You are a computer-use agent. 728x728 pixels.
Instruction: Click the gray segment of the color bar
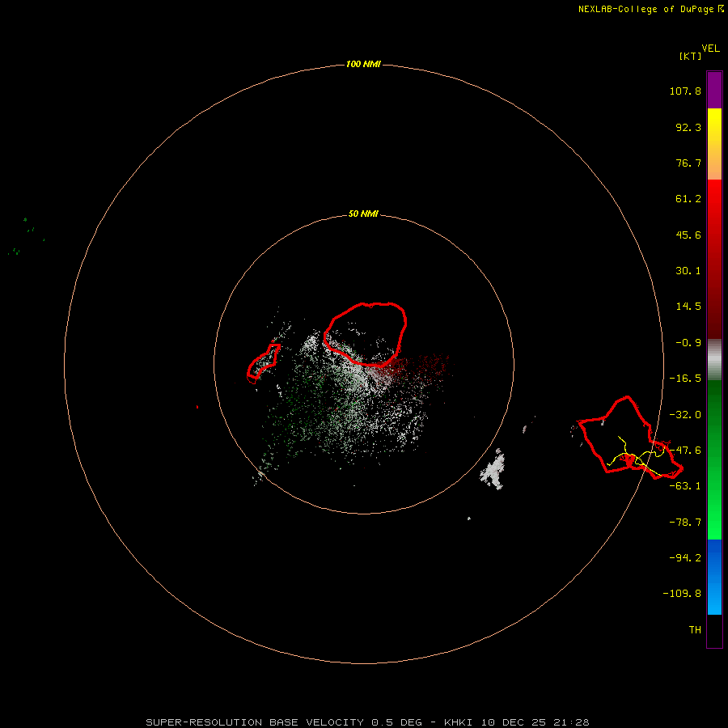coord(714,360)
